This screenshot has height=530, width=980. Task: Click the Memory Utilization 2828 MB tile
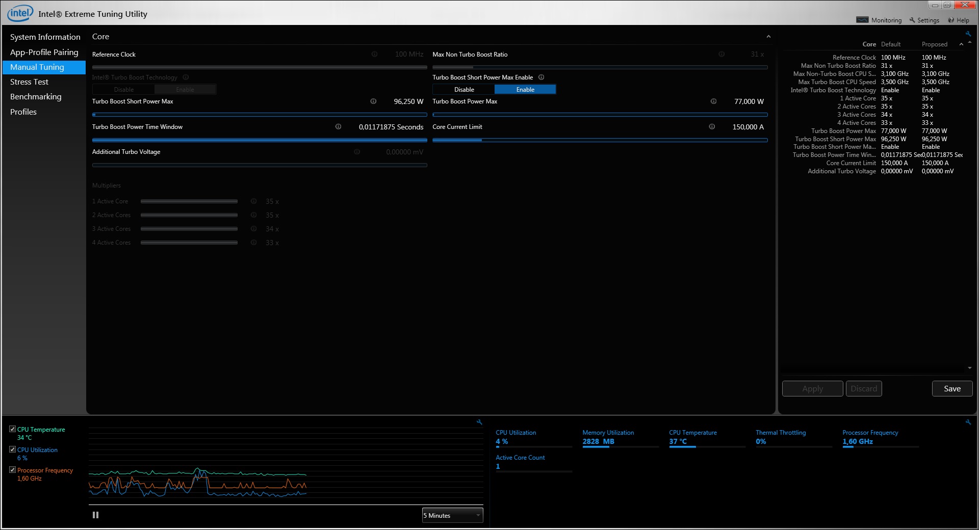pyautogui.click(x=621, y=438)
